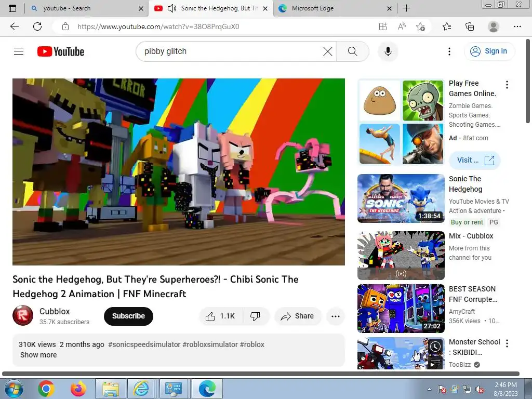Viewport: 532px width, 399px height.
Task: Click the main video player
Action: point(179,171)
